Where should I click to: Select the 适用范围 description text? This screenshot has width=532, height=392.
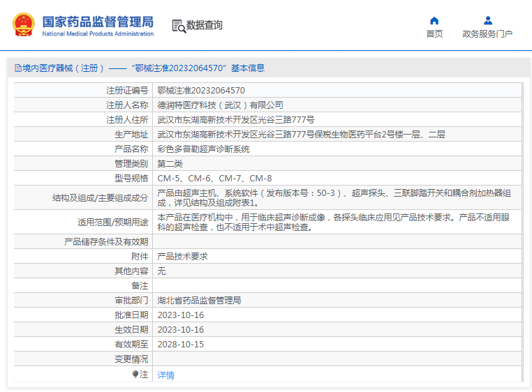334,223
